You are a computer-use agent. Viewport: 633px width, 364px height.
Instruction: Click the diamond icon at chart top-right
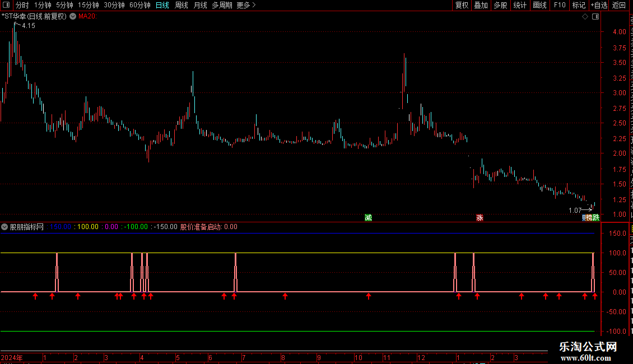click(x=585, y=17)
